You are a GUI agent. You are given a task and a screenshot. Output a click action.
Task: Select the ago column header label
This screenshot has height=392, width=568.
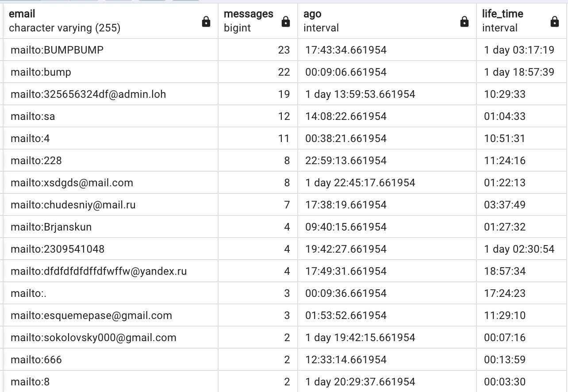coord(312,14)
